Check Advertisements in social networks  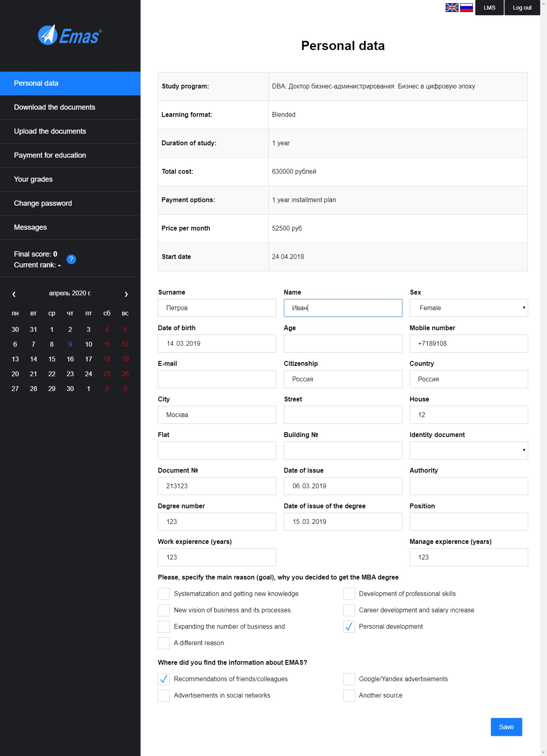click(x=164, y=696)
